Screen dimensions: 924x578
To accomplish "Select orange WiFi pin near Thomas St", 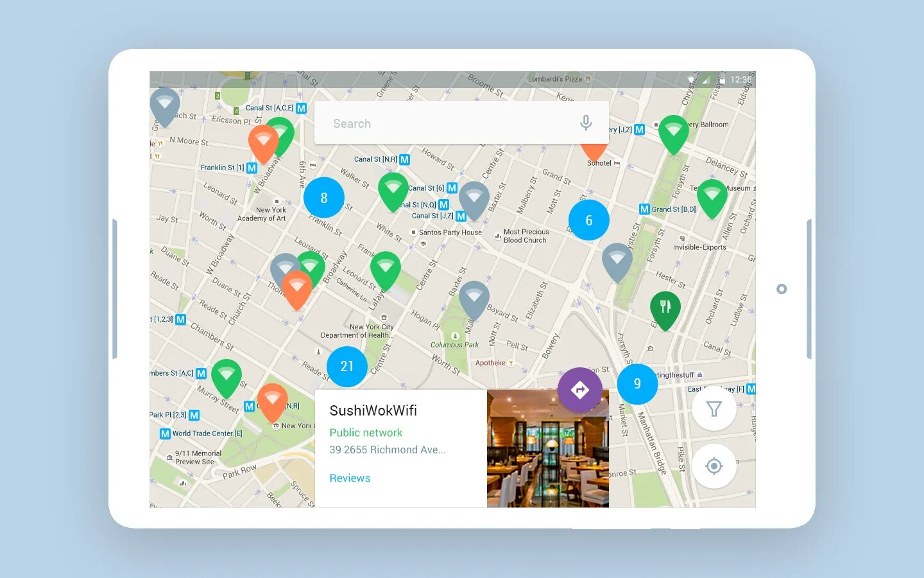I will [297, 289].
